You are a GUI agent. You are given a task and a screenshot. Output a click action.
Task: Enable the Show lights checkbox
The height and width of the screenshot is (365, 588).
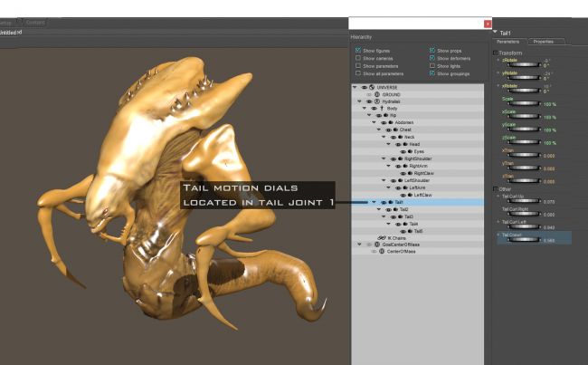432,65
